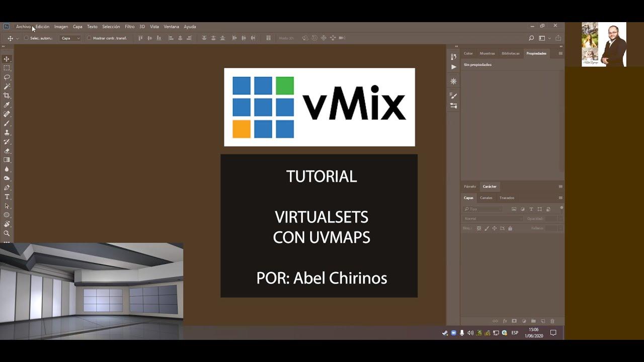Image resolution: width=644 pixels, height=362 pixels.
Task: Open the Actions panel play icon
Action: (x=453, y=67)
